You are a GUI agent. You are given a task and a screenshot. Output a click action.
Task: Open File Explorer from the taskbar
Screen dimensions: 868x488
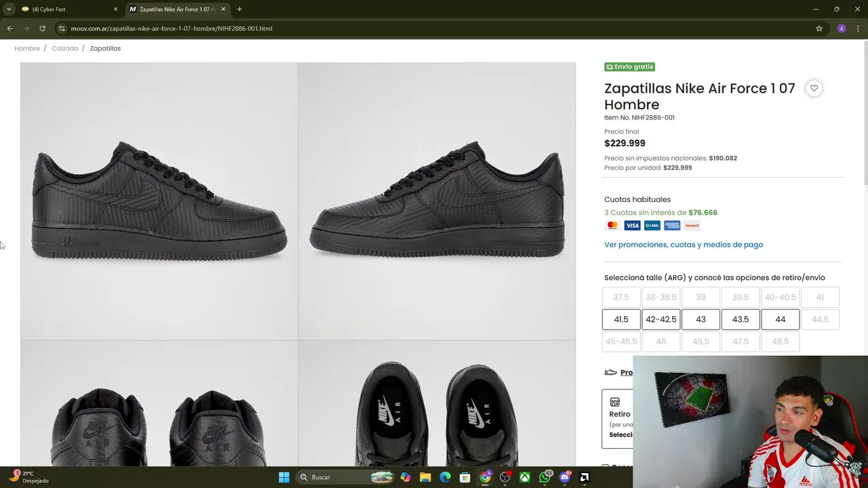coord(425,477)
